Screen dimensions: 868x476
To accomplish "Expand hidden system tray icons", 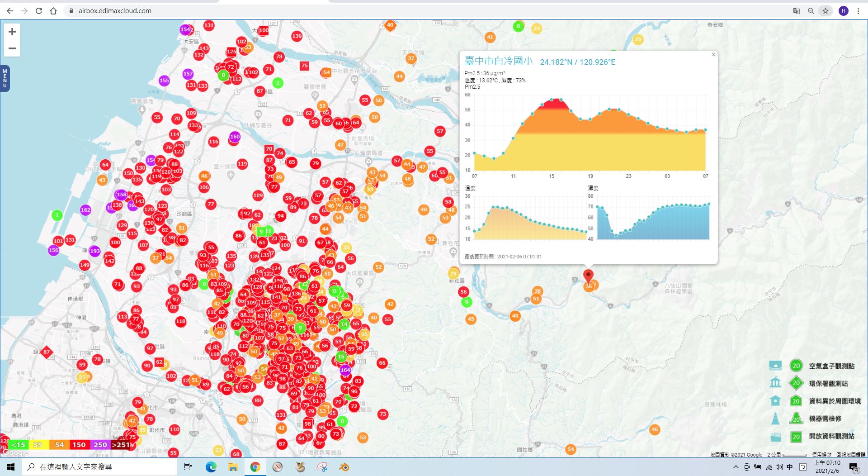I will pos(736,467).
